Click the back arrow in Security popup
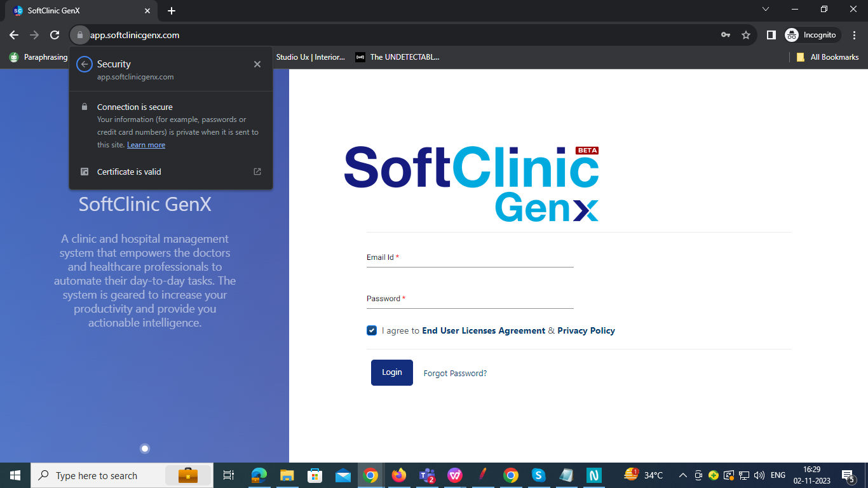Screen dimensions: 868x488 click(85, 64)
